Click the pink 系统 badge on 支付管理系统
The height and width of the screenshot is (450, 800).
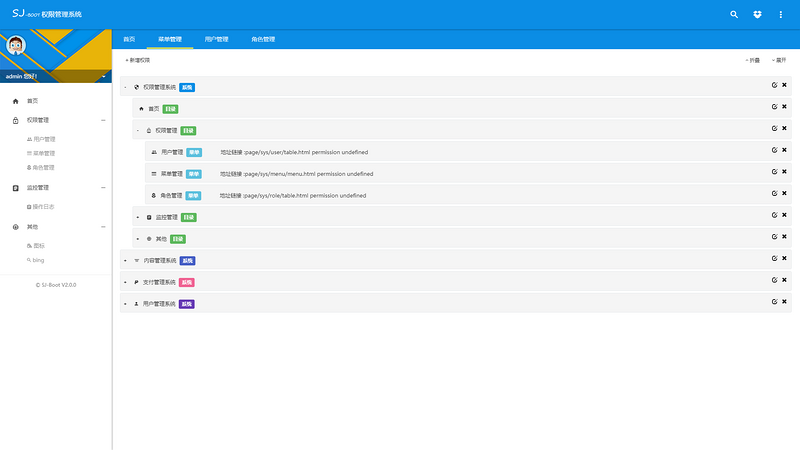coord(187,282)
